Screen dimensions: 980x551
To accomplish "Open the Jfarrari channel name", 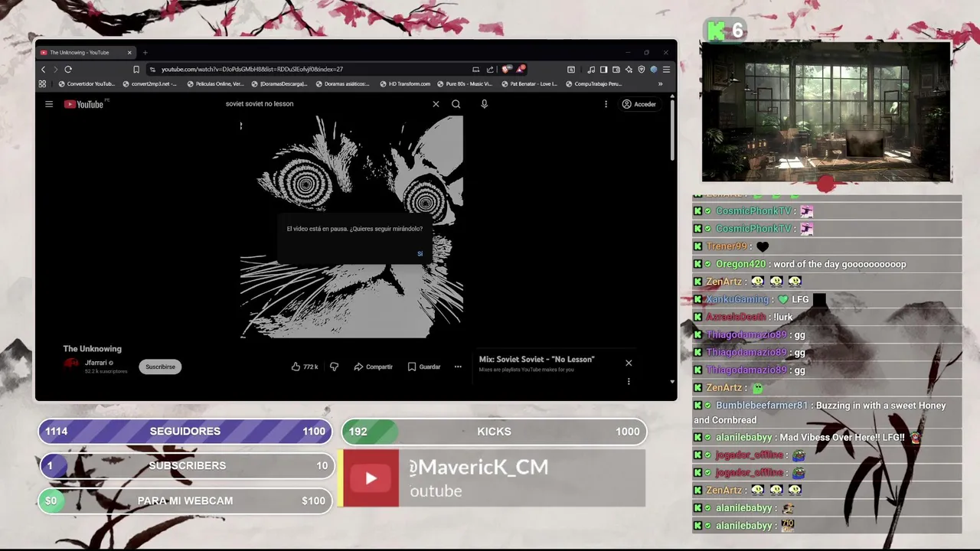I will 96,363.
